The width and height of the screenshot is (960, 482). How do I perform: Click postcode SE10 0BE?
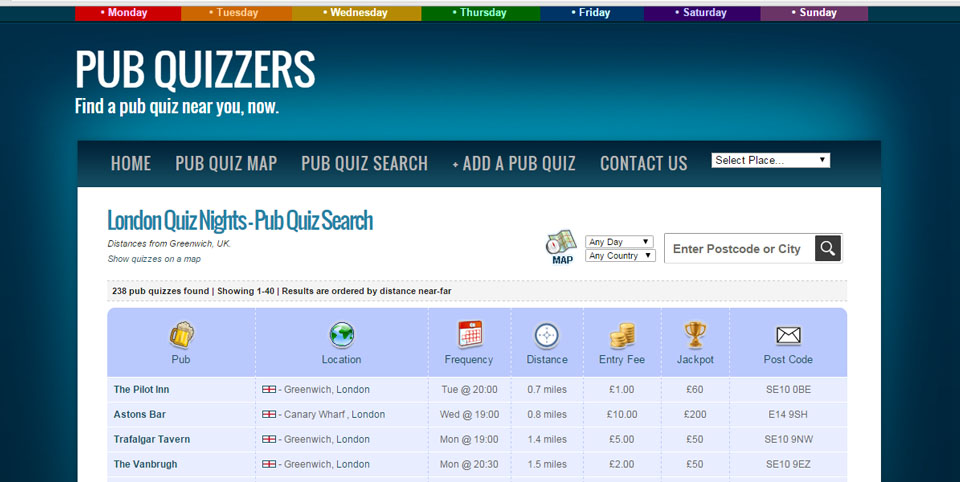788,390
